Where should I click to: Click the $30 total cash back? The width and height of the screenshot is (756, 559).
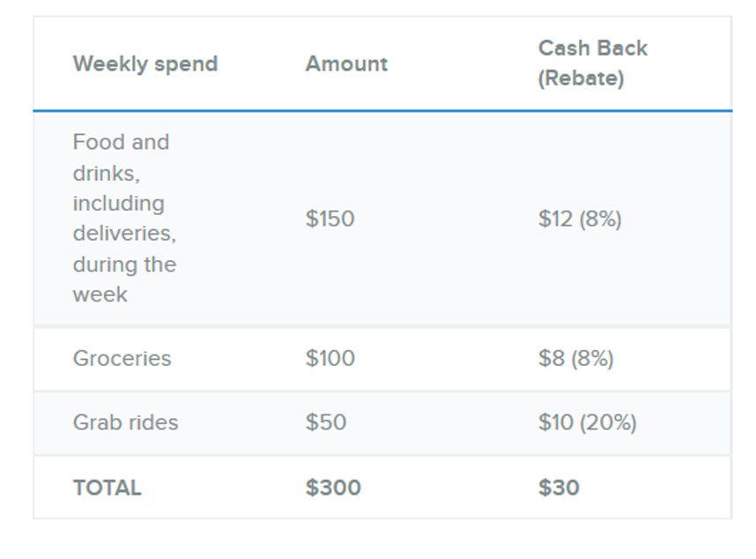point(559,488)
